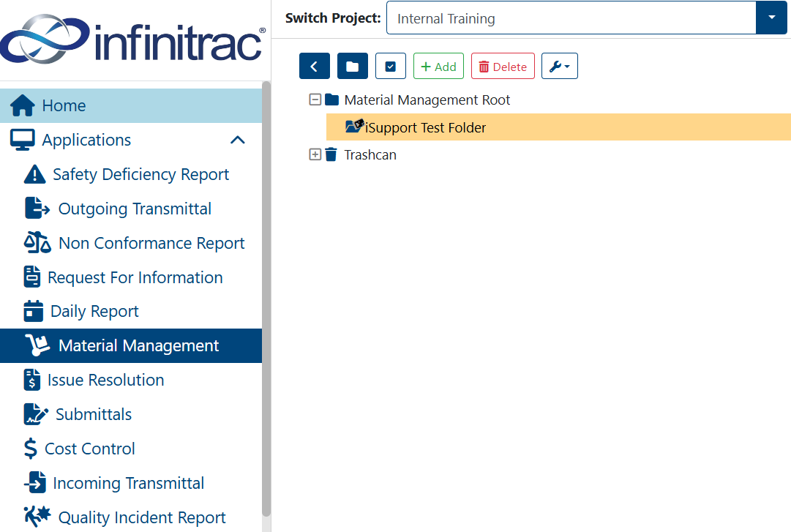The image size is (791, 532).
Task: Click the Incoming Transmittal file-import icon
Action: click(x=35, y=482)
